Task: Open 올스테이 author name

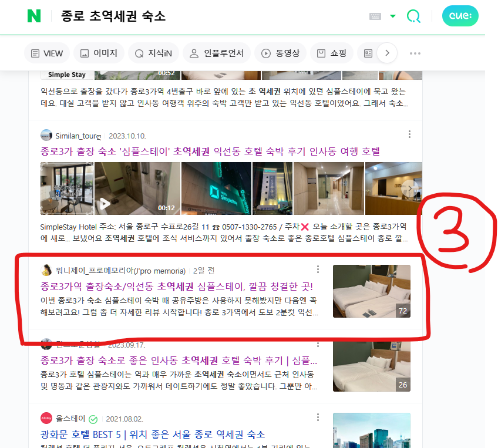Action: [x=70, y=419]
